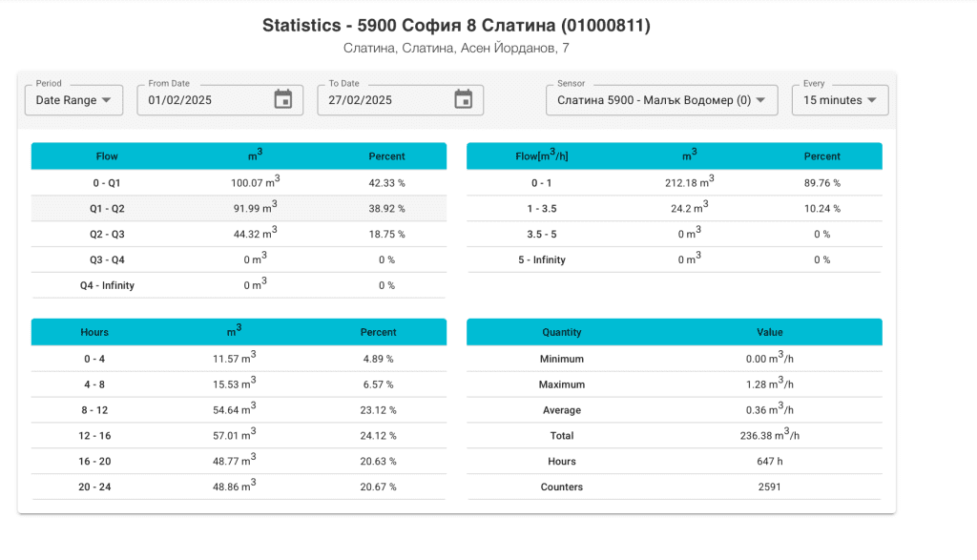Click the statistics title for Слатина 01000811
Screen dimensions: 977x560
tap(456, 25)
